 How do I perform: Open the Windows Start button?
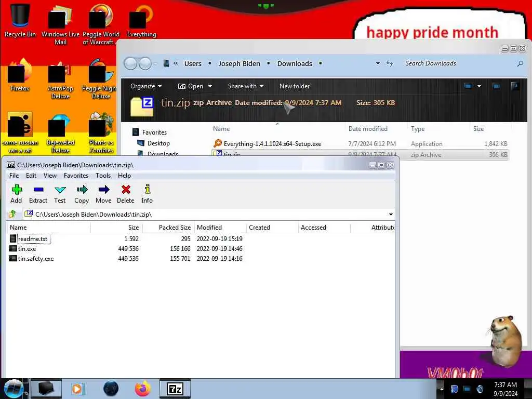[x=14, y=389]
